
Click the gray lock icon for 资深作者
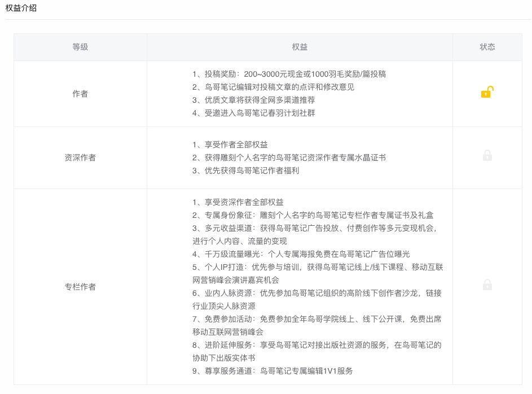[487, 155]
